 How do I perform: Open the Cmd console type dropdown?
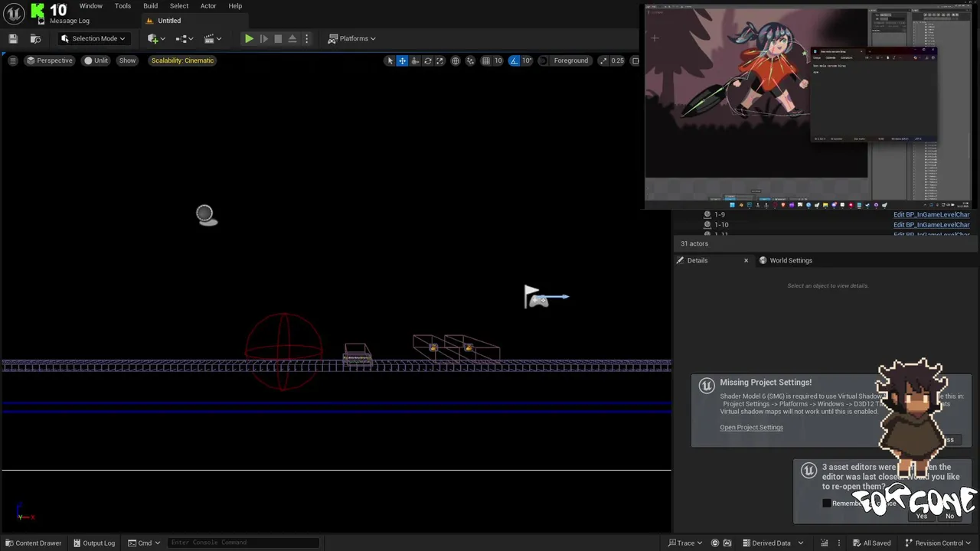[144, 543]
